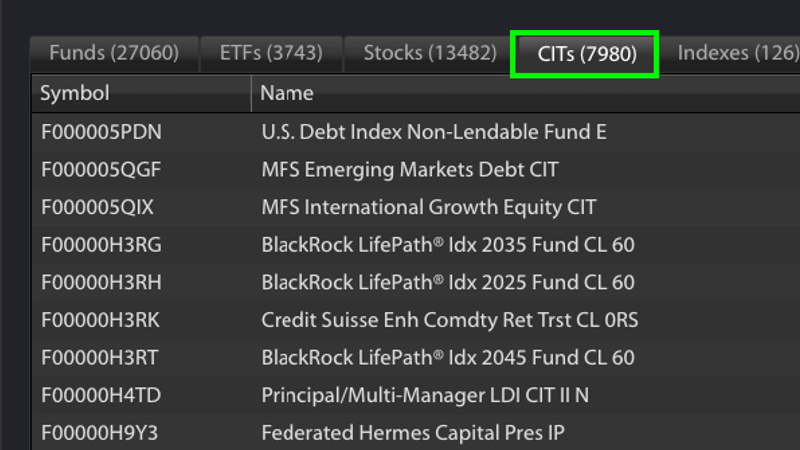The width and height of the screenshot is (800, 450).
Task: Select symbol F000005QGF
Action: 101,170
